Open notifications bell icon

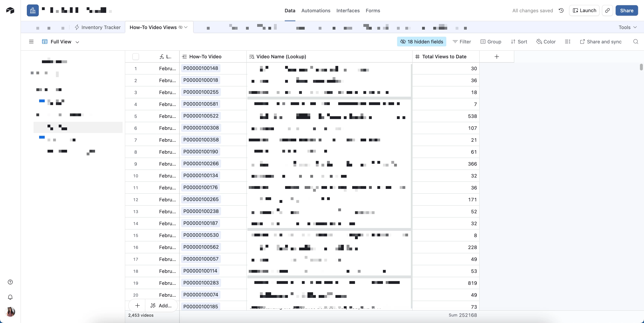[10, 297]
